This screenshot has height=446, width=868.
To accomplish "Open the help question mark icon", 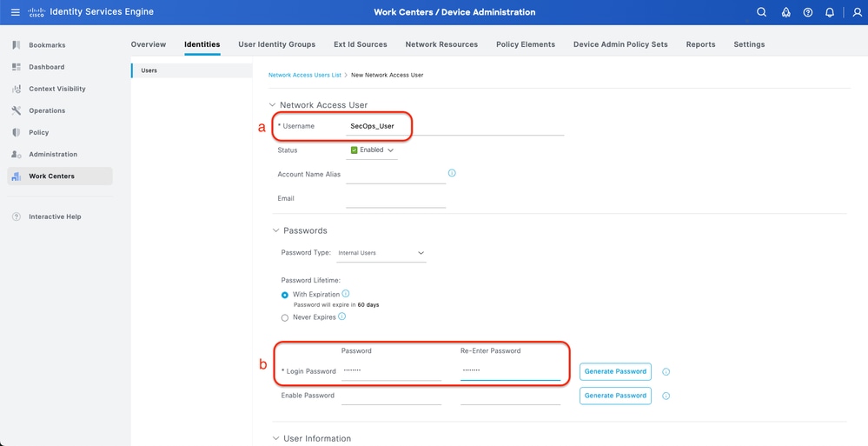I will [x=808, y=12].
